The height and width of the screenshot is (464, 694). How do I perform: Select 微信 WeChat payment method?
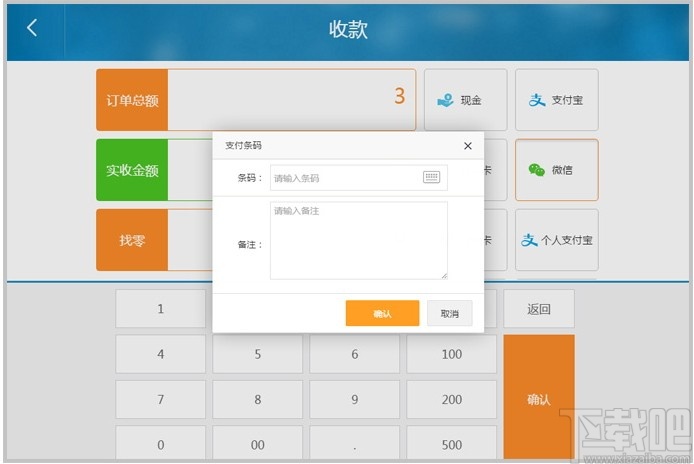click(557, 170)
